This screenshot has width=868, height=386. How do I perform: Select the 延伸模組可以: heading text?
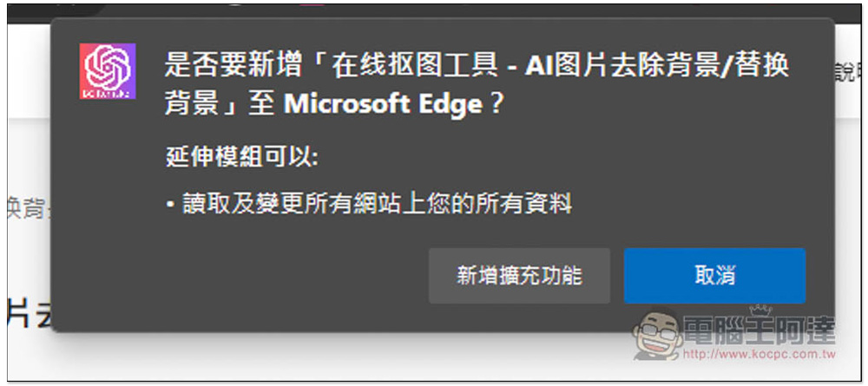pyautogui.click(x=242, y=158)
